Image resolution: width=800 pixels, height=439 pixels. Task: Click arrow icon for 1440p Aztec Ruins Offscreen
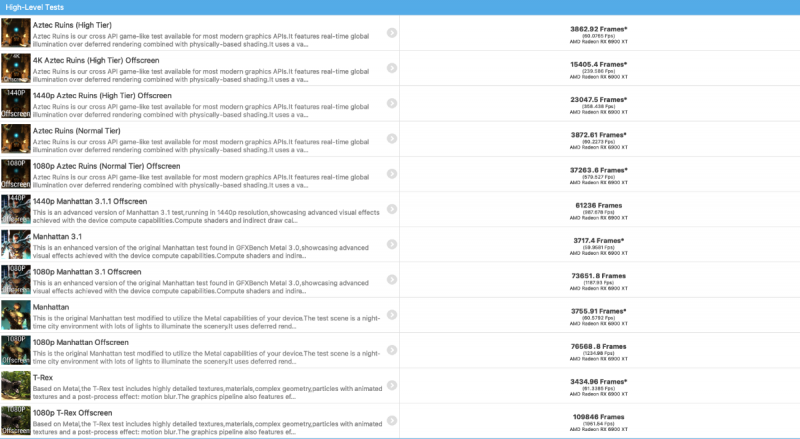coord(392,103)
